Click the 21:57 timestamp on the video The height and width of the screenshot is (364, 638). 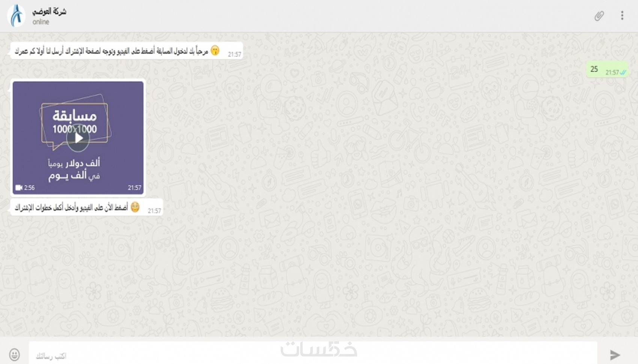pos(134,188)
